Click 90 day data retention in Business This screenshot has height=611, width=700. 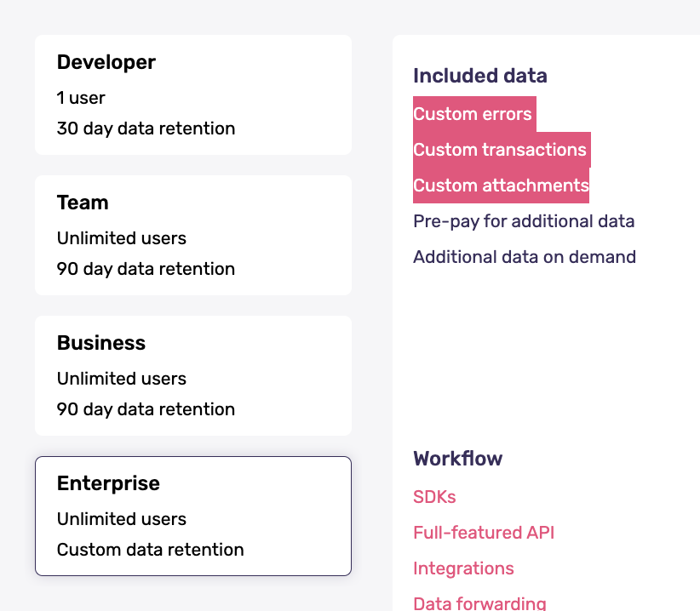146,409
